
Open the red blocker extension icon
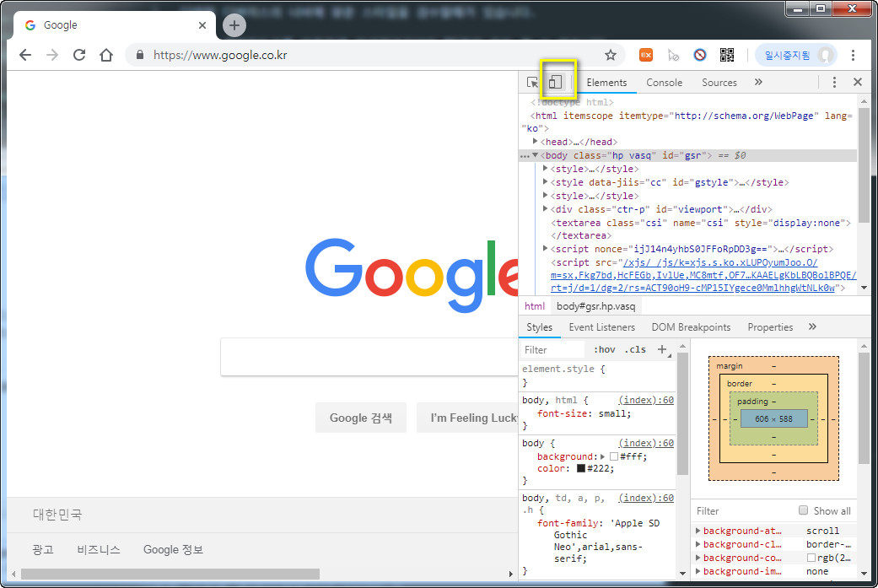coord(700,55)
